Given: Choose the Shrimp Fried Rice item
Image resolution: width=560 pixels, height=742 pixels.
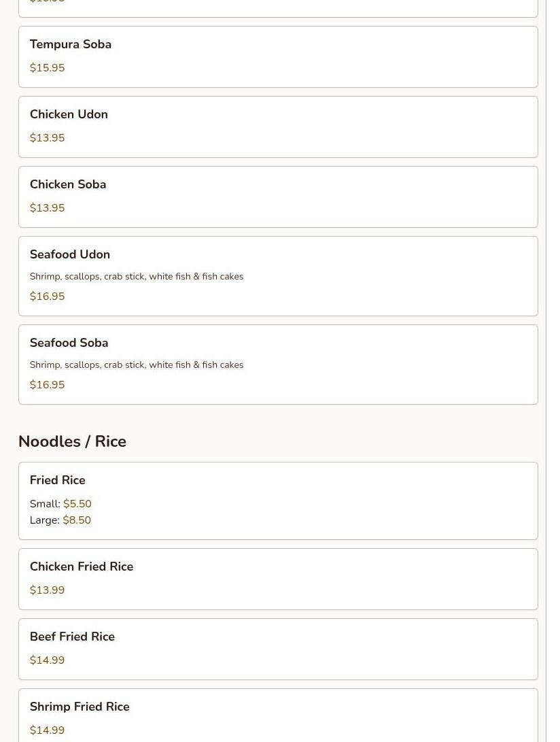Looking at the screenshot, I should pos(80,707).
